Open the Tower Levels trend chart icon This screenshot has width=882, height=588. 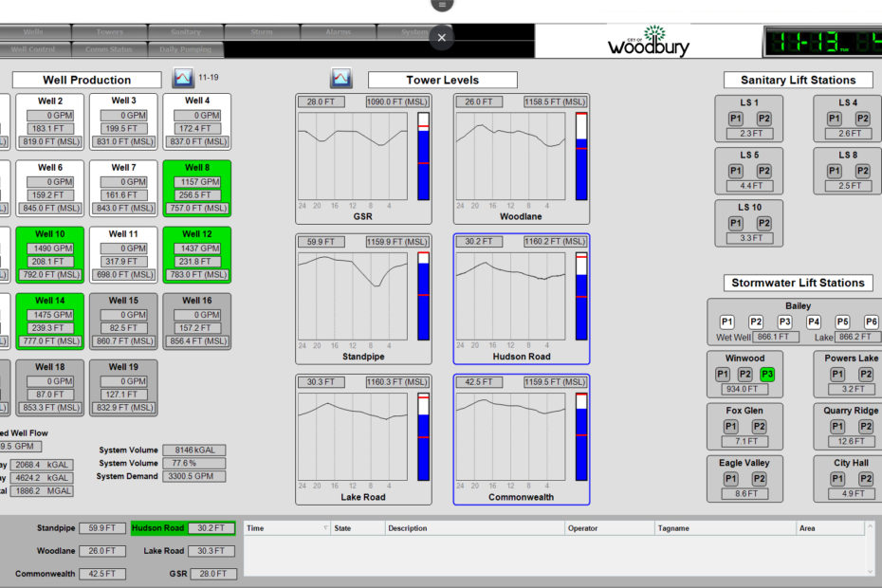pyautogui.click(x=341, y=78)
